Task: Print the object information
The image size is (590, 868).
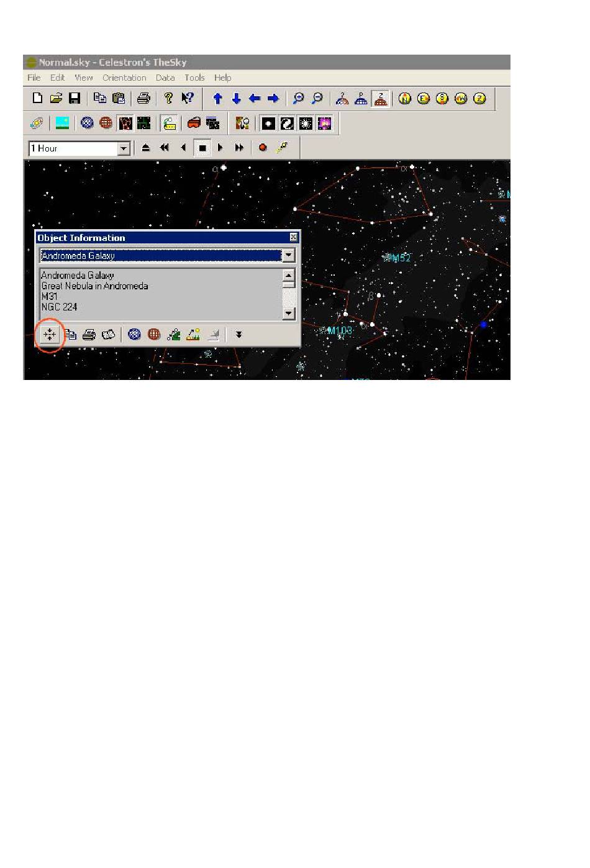Action: tap(89, 335)
